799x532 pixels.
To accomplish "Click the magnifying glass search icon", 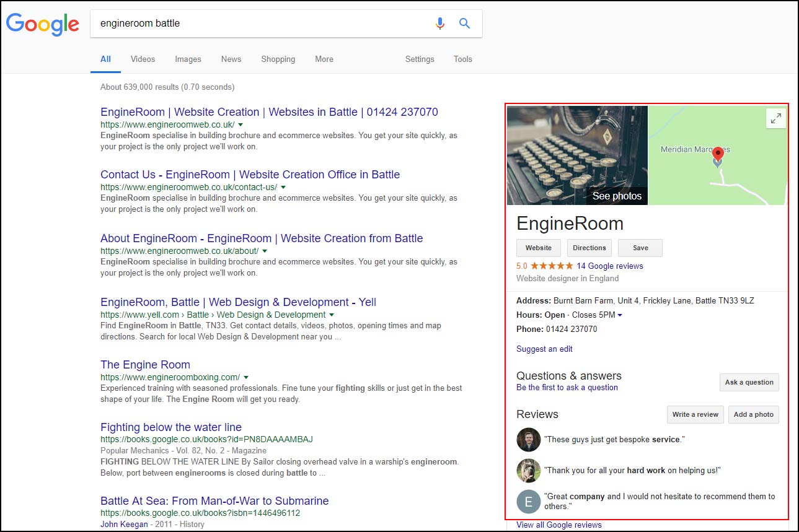I will (x=464, y=24).
